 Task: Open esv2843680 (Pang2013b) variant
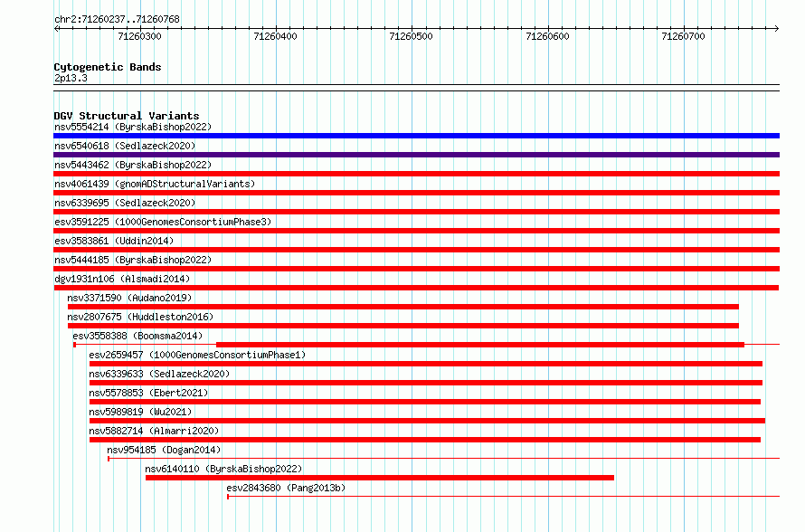click(286, 488)
